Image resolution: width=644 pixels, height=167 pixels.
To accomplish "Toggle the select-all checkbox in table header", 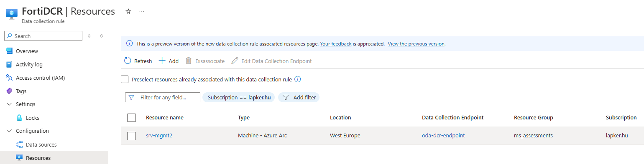I will (131, 118).
